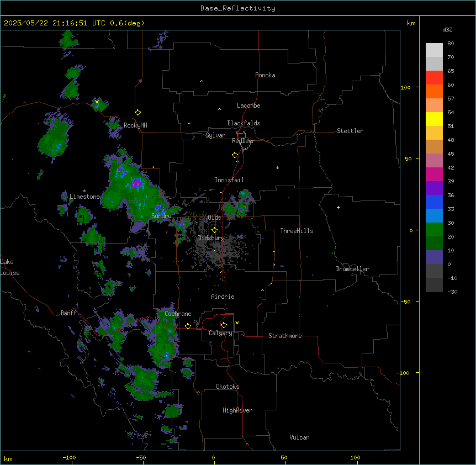Click the dBZ legend heading

[x=447, y=30]
